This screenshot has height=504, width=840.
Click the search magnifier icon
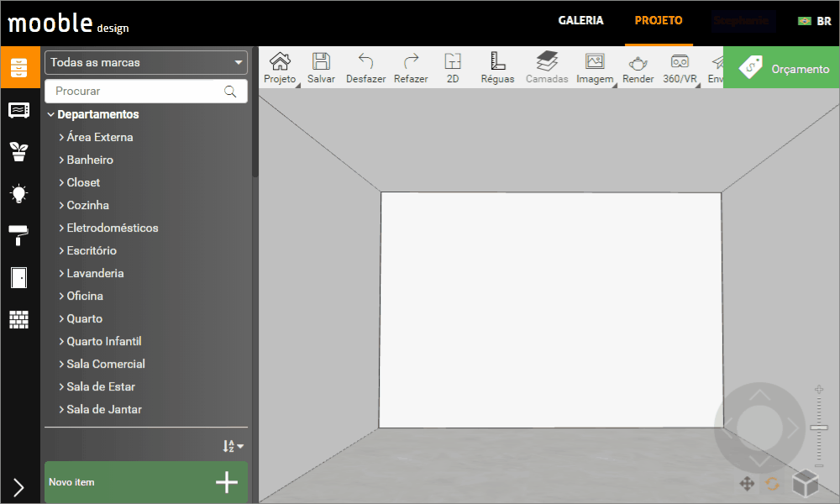pyautogui.click(x=230, y=92)
